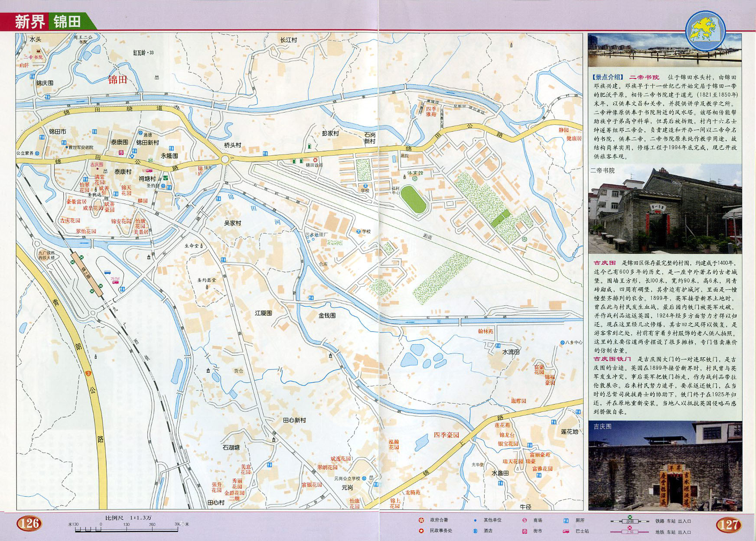Click the page number 126 badge

coord(29,524)
